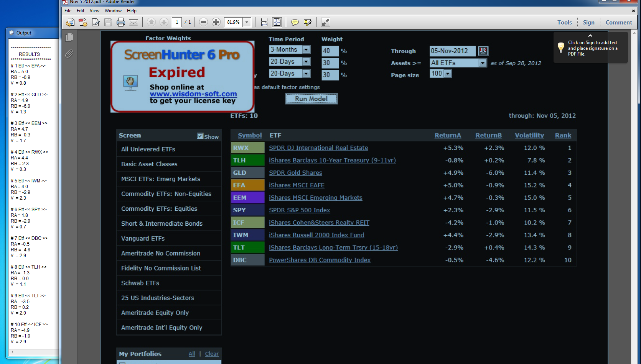Collapse the Sign tip popup arrow
641x364 pixels.
[x=590, y=36]
